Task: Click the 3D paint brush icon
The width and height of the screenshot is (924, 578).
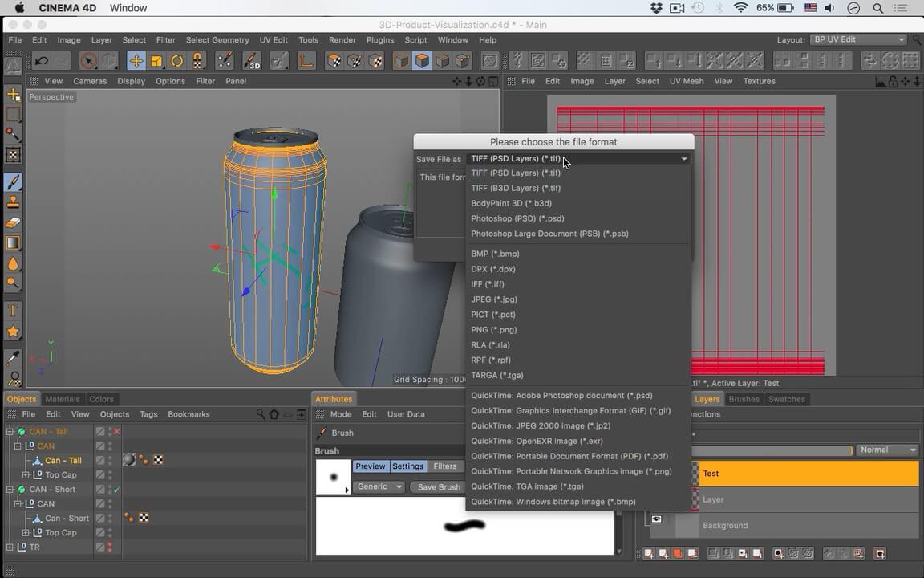Action: coord(251,61)
